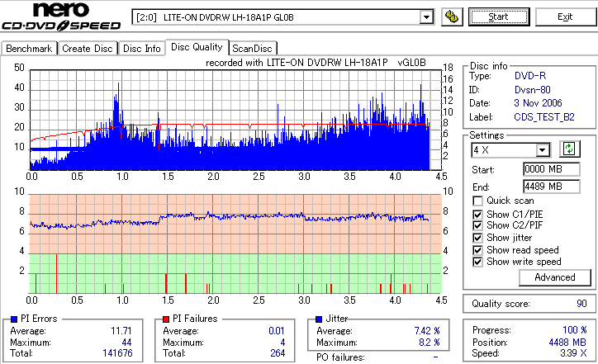This screenshot has width=598, height=364.
Task: Click PI Failures average 0.01
Action: tap(277, 331)
